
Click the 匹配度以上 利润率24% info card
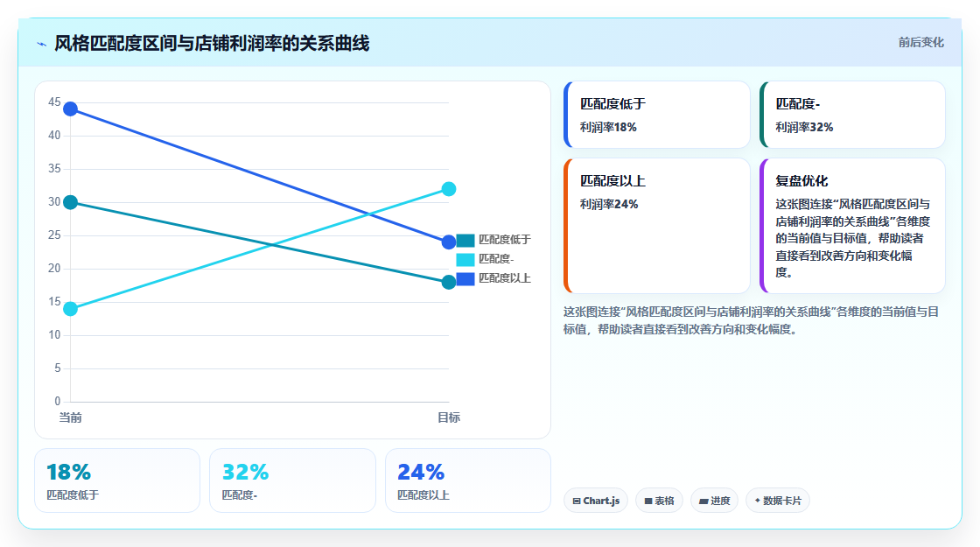(x=657, y=226)
